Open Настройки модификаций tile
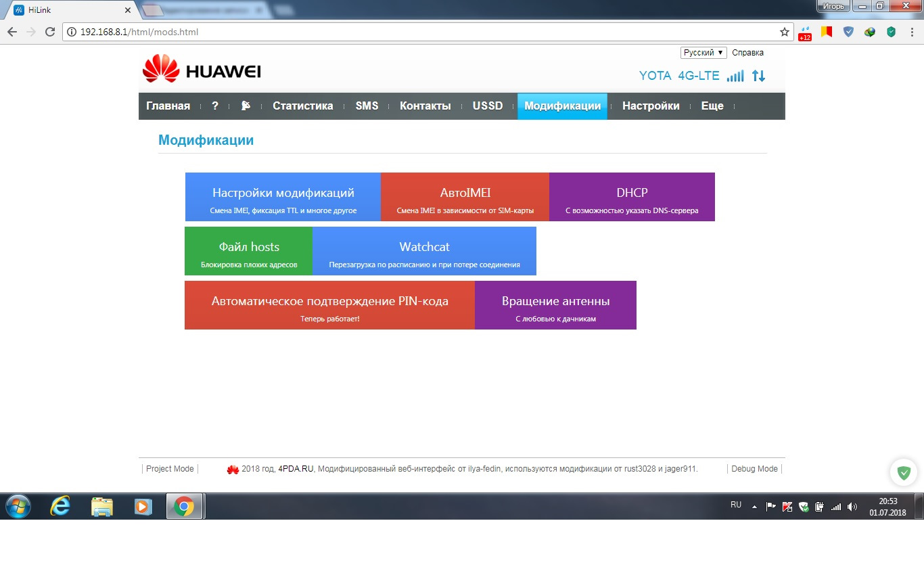Image resolution: width=924 pixels, height=567 pixels. point(283,197)
